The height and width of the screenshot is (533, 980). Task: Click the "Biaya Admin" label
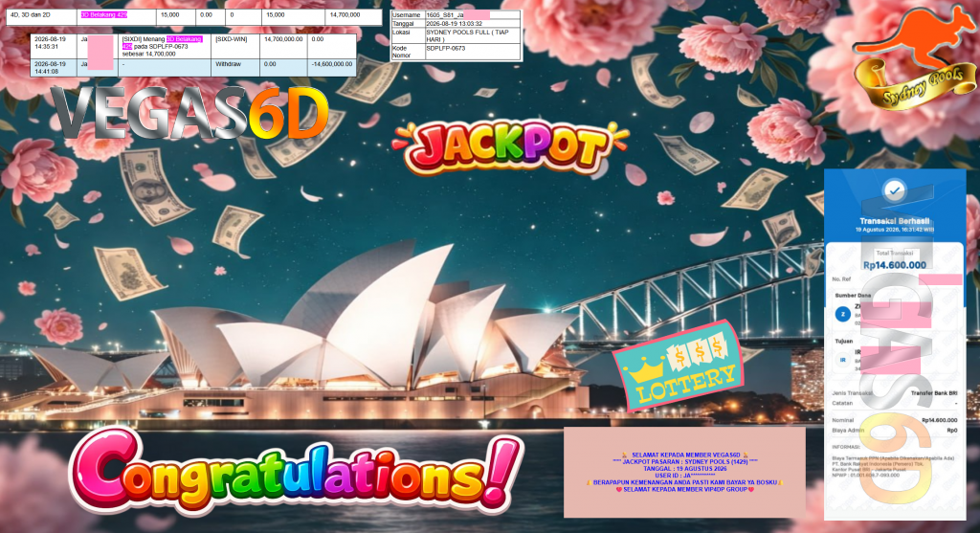[848, 430]
